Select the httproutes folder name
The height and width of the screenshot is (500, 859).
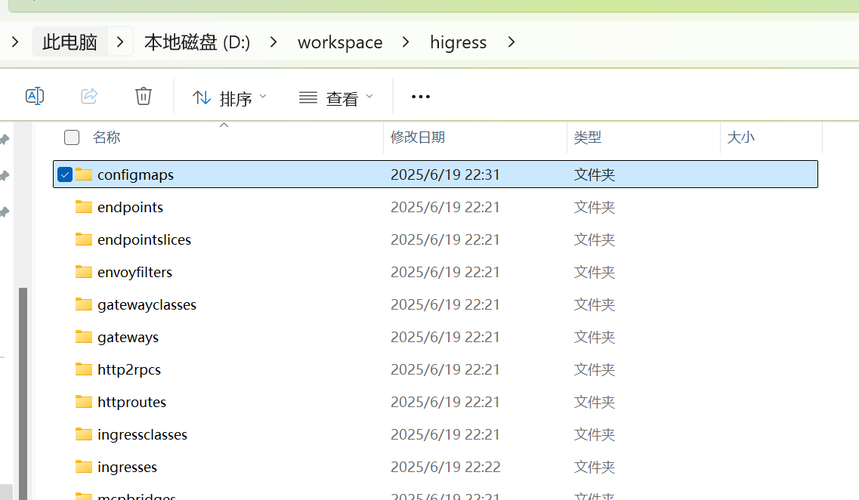tap(132, 402)
